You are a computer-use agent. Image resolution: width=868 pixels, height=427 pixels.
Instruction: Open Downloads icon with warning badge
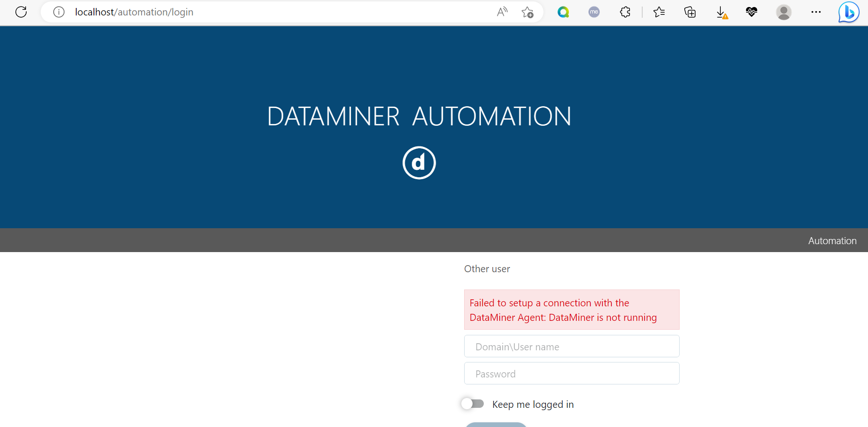(x=722, y=12)
